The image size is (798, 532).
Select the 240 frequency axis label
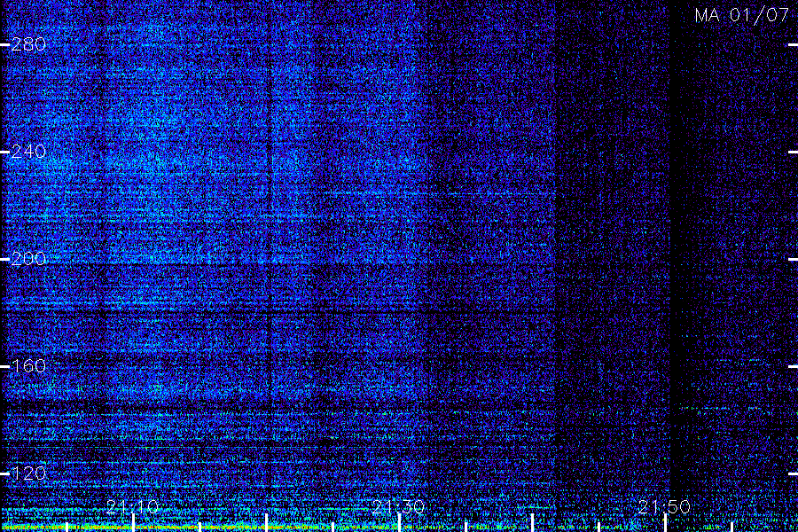click(28, 152)
